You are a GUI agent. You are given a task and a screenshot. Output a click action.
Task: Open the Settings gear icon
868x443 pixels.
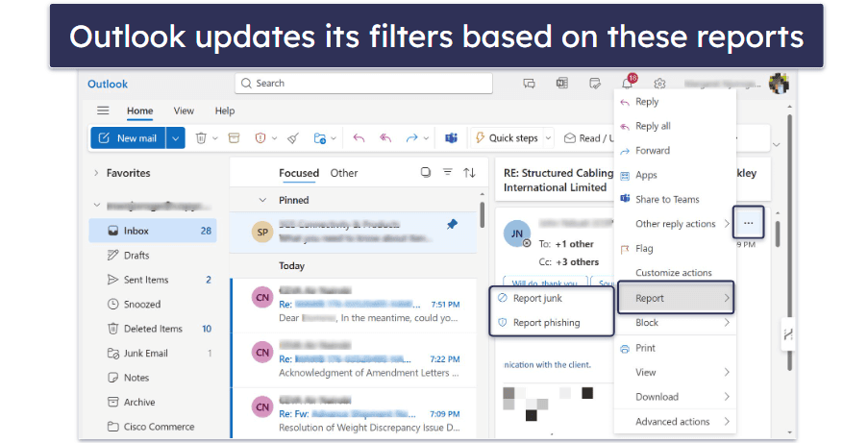point(659,84)
